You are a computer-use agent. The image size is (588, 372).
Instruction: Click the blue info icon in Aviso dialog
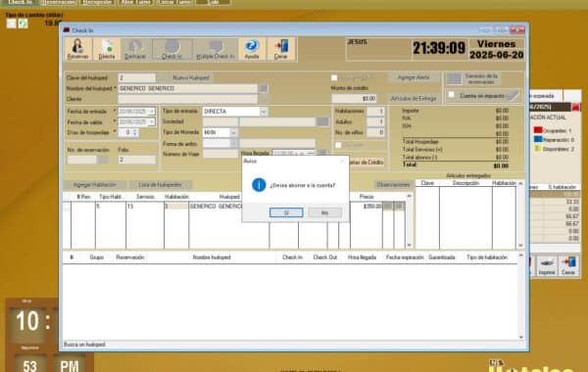pyautogui.click(x=259, y=185)
